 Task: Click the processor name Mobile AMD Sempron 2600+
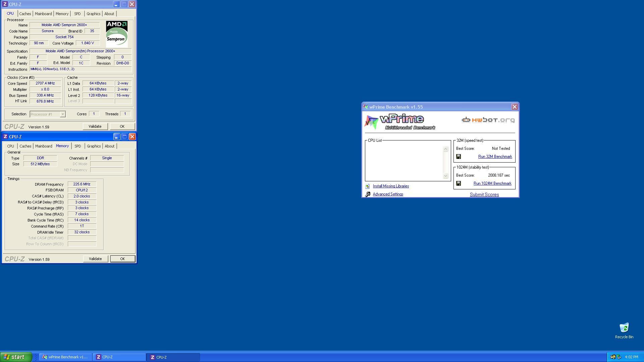[64, 25]
